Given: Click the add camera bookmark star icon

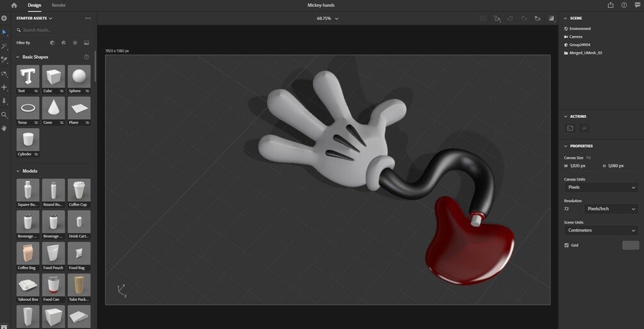Looking at the screenshot, I should point(537,19).
